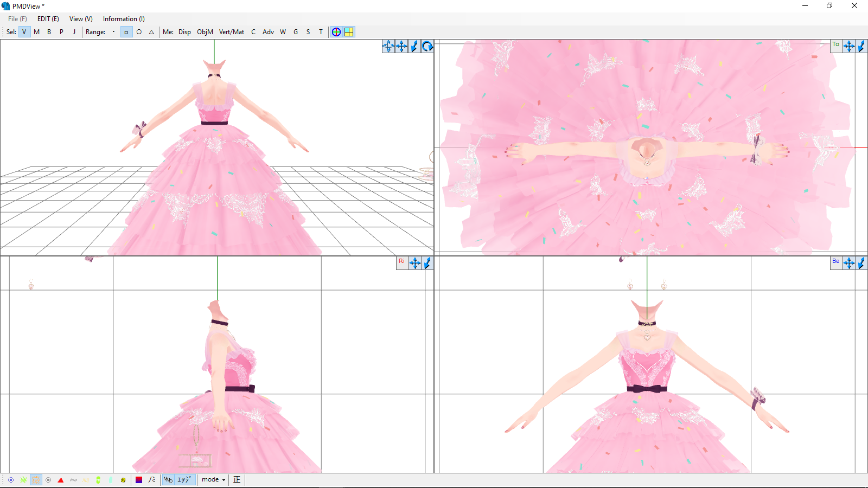Image resolution: width=868 pixels, height=488 pixels.
Task: Click the ObjM button in the toolbar
Action: 204,31
